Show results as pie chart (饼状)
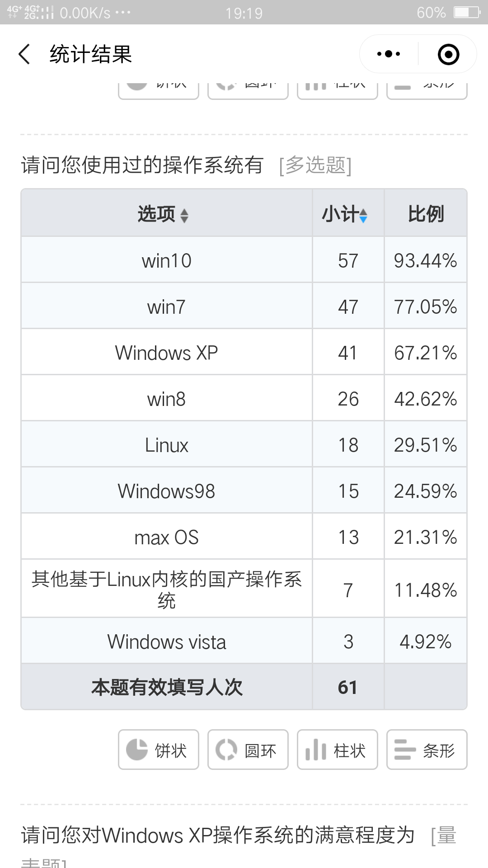Screen dimensions: 488x868 pos(158,750)
